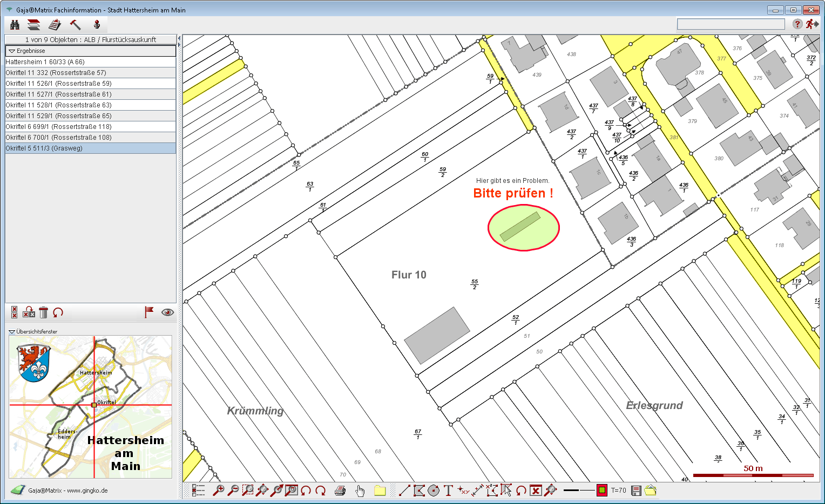
Task: Click the red-green color swatch
Action: 602,490
